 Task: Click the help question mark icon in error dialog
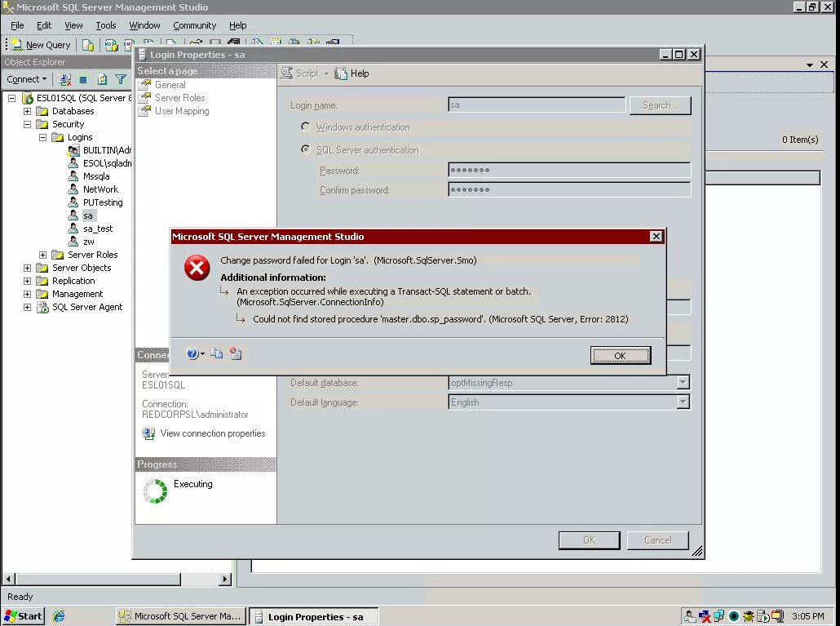(x=192, y=353)
